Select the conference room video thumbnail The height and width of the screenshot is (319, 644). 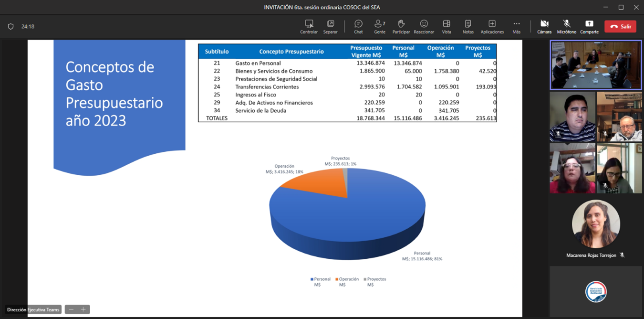[596, 65]
